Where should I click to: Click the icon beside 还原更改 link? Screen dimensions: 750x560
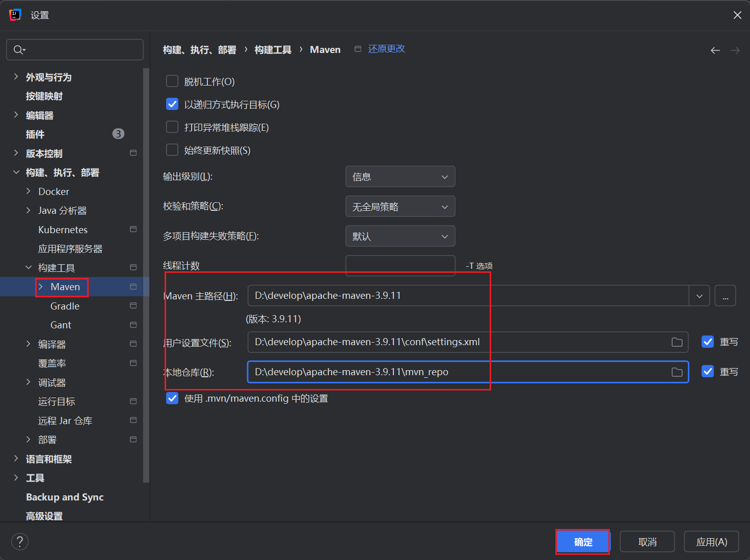(358, 49)
